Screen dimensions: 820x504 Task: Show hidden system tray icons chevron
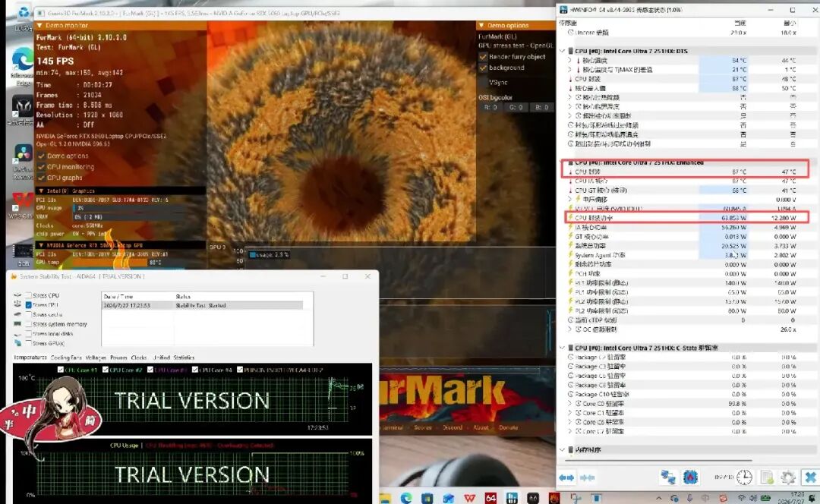click(x=658, y=498)
